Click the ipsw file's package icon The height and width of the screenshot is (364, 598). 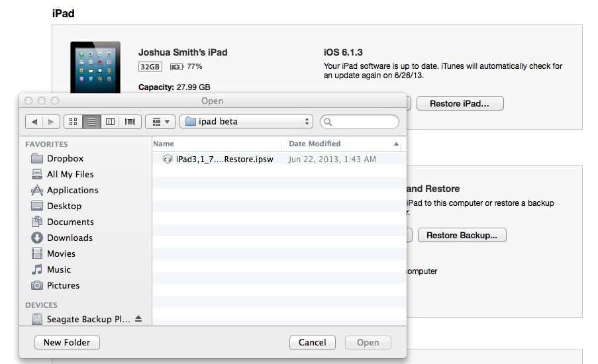168,159
